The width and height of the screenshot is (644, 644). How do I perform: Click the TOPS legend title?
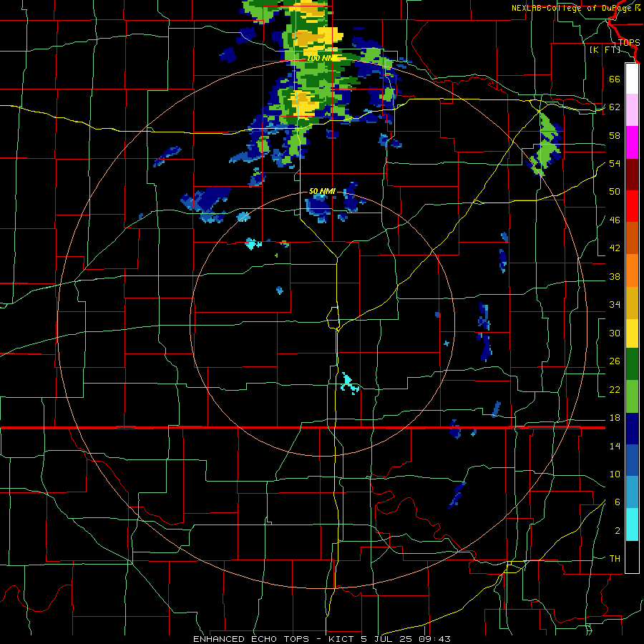tap(629, 42)
